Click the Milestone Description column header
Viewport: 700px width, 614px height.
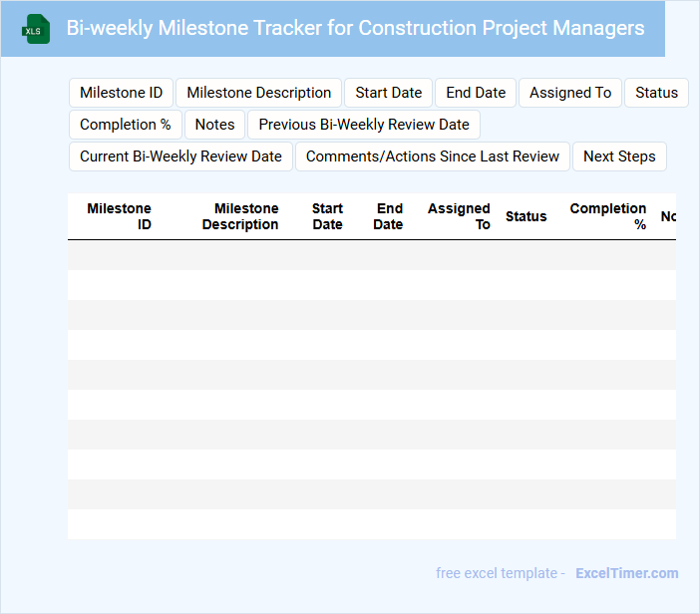(x=240, y=216)
